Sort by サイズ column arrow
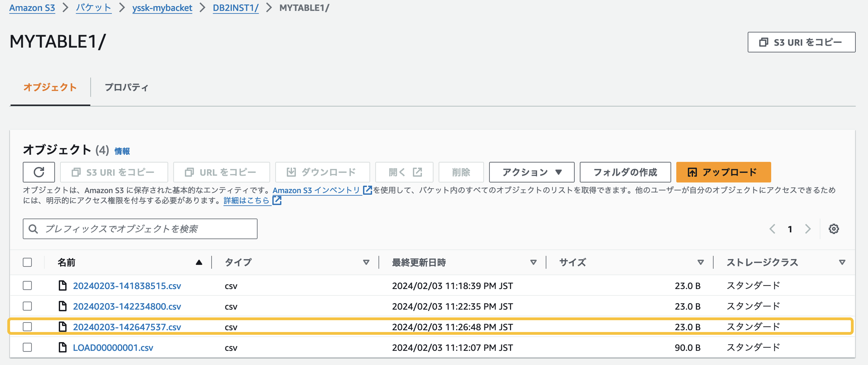 coord(700,263)
